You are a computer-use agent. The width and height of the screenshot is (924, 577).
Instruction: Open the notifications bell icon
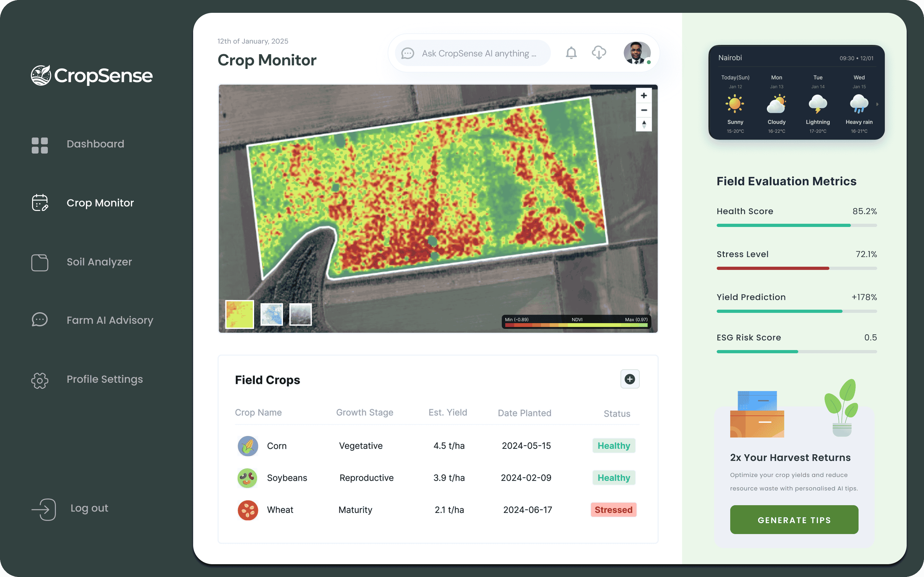click(x=571, y=53)
